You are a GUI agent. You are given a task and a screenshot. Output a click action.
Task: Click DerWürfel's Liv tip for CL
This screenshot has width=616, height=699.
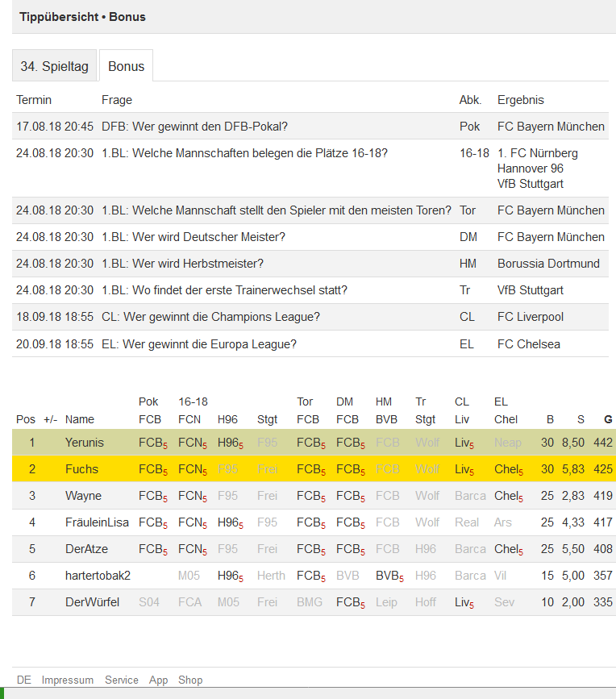pyautogui.click(x=464, y=603)
